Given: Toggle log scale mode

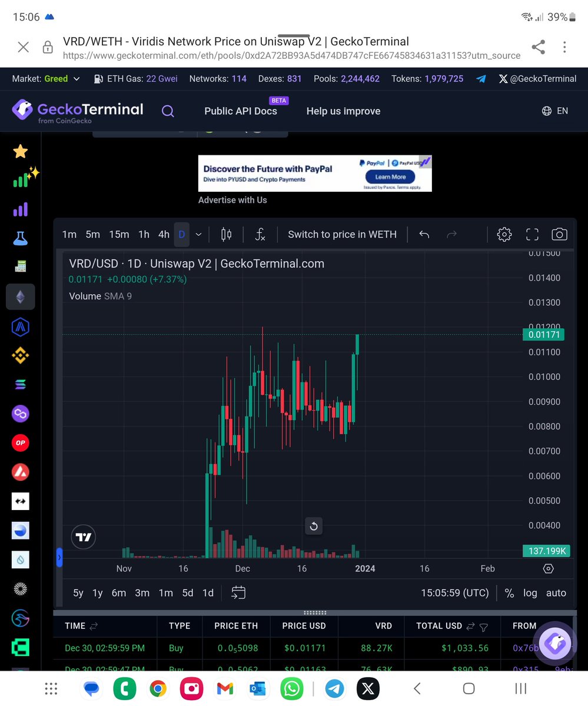Looking at the screenshot, I should coord(530,592).
